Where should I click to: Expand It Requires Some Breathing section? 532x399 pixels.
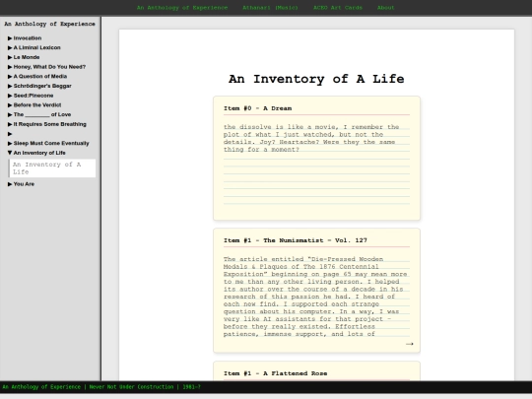(47, 124)
